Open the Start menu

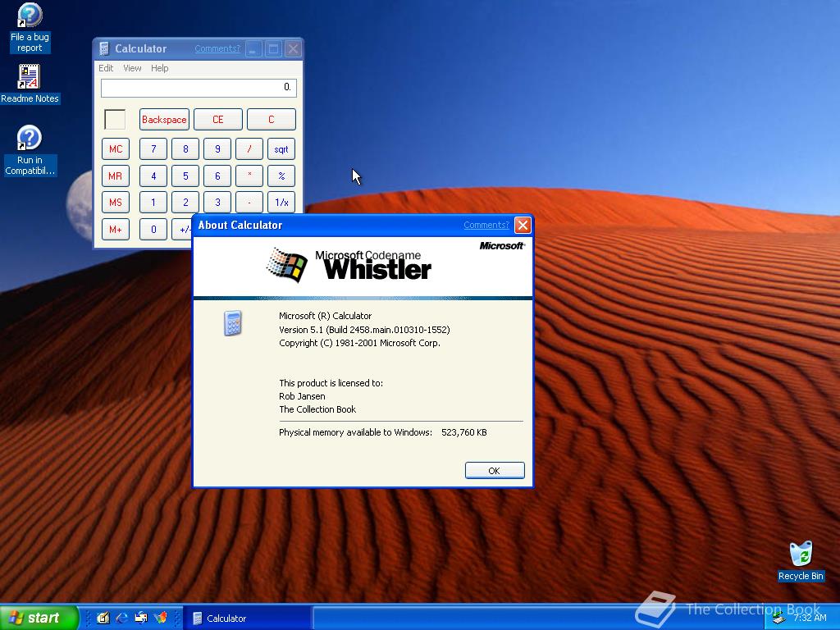click(39, 618)
